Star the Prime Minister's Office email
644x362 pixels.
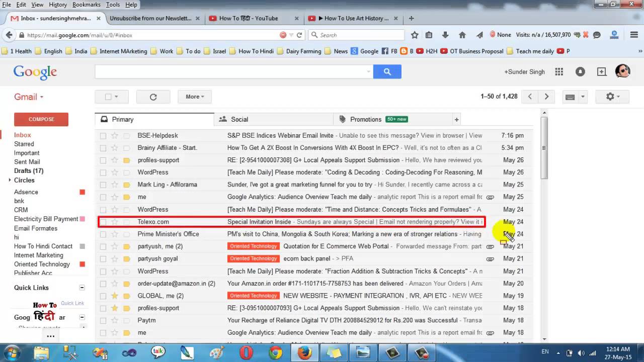pos(115,234)
